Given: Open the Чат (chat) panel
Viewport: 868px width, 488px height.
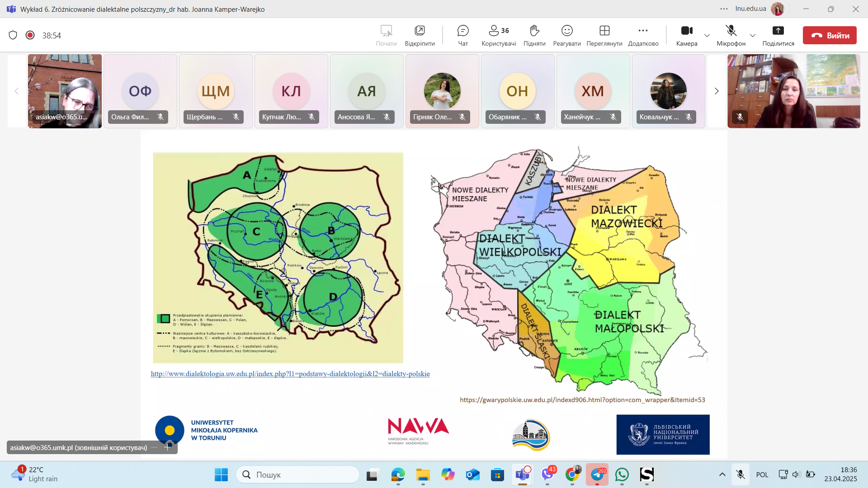Looking at the screenshot, I should pyautogui.click(x=463, y=35).
